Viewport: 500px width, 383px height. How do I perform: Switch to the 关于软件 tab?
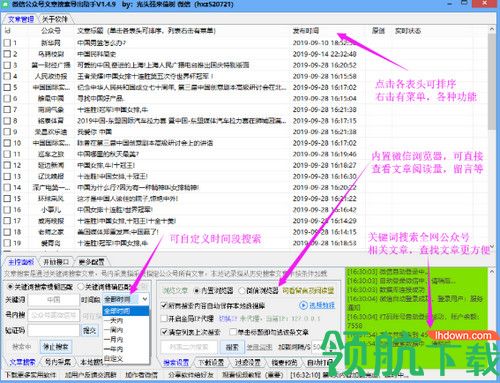(x=55, y=19)
